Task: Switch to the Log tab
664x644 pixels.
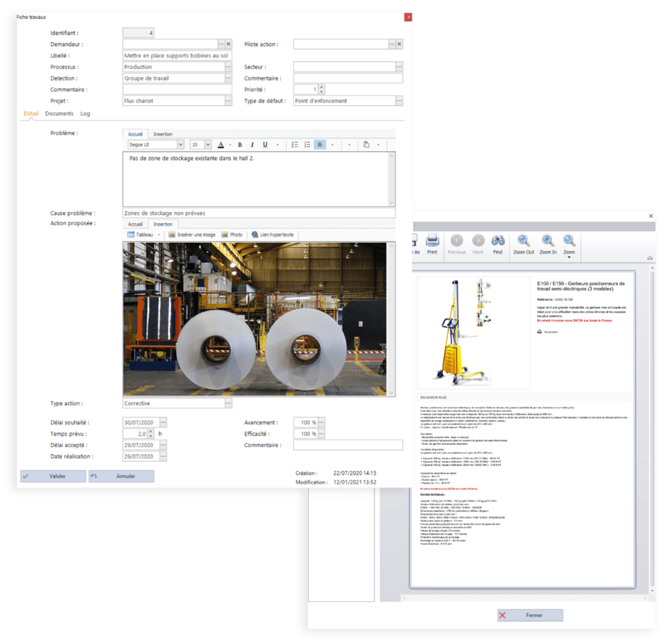Action: [85, 113]
